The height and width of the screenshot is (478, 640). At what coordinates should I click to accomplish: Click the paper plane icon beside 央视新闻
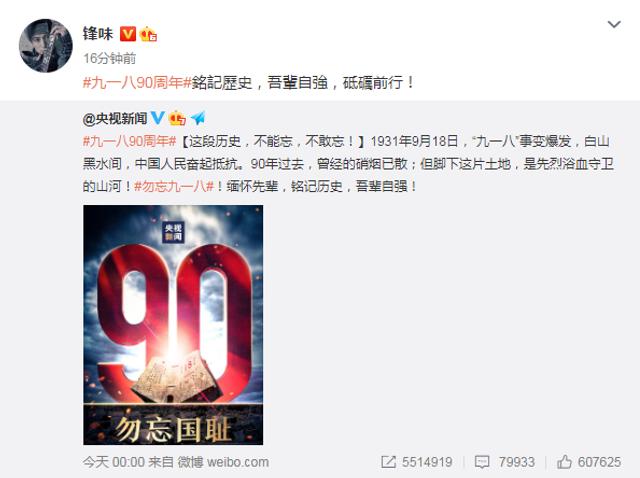pyautogui.click(x=198, y=118)
